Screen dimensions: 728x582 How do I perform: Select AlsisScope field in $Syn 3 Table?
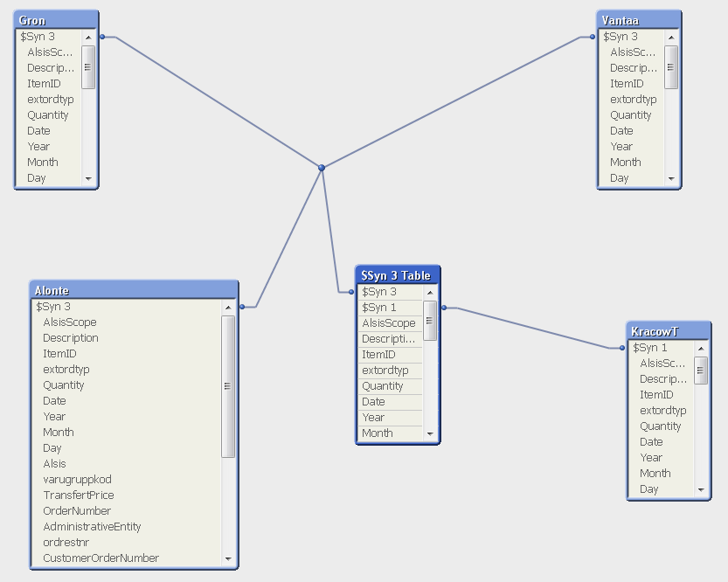point(391,323)
